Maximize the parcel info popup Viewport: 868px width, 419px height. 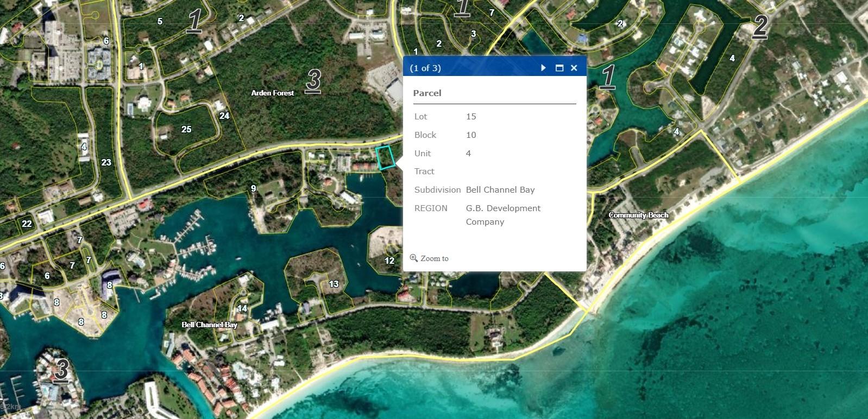click(559, 68)
